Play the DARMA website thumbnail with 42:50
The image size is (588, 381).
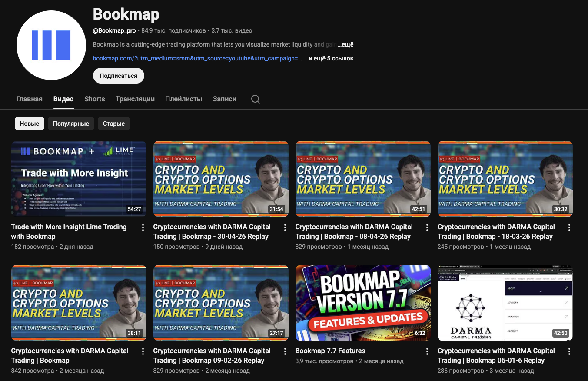click(x=505, y=303)
